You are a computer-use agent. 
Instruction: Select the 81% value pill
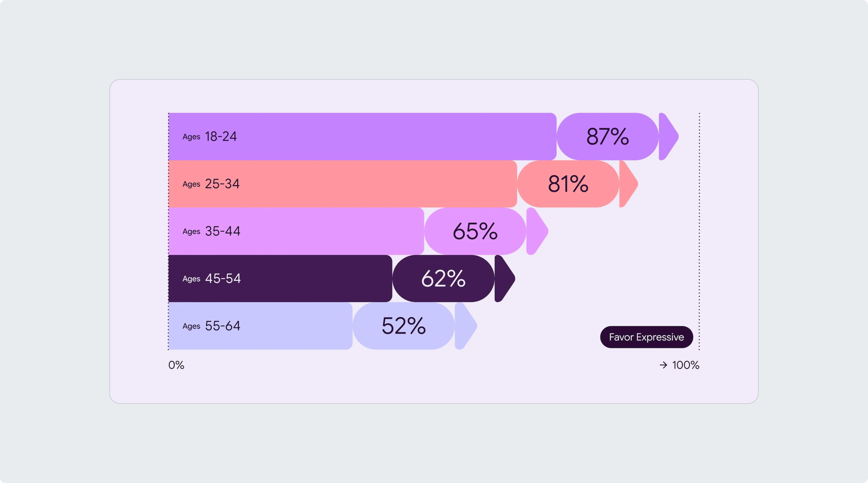tap(568, 184)
